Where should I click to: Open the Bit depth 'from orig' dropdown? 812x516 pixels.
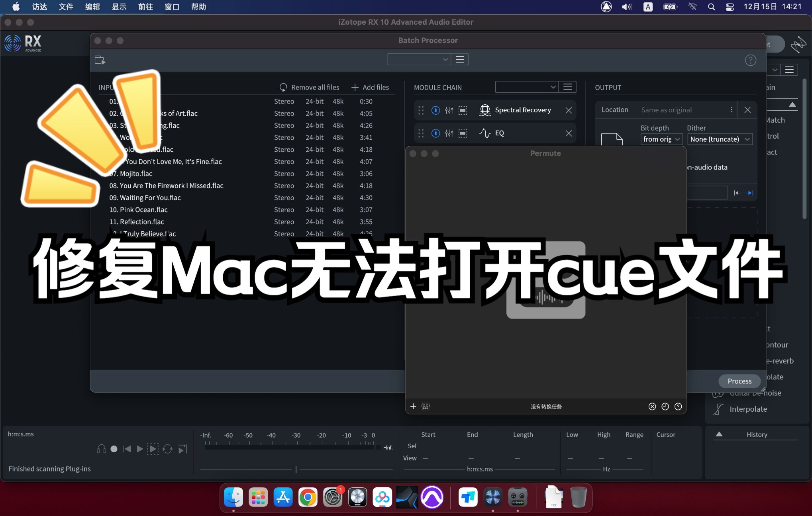pyautogui.click(x=661, y=139)
